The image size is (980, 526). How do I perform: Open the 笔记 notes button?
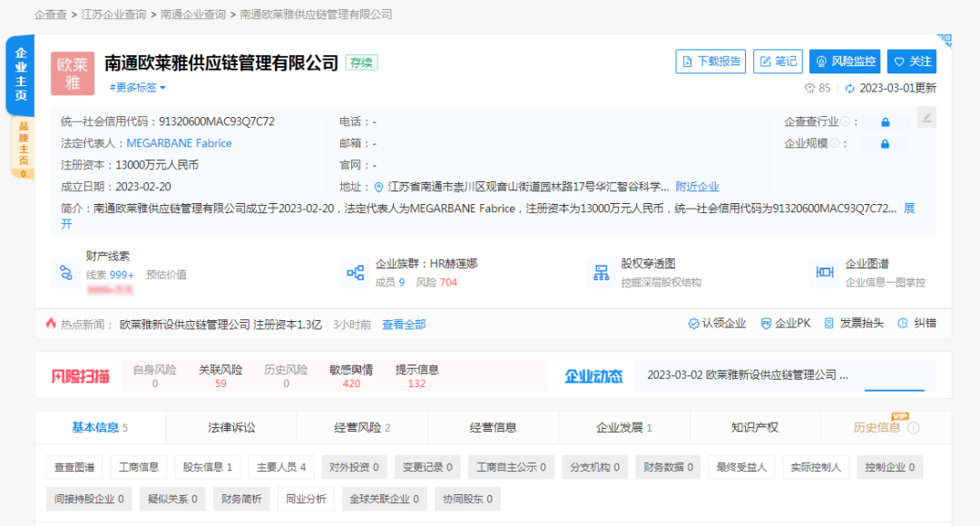tap(778, 62)
